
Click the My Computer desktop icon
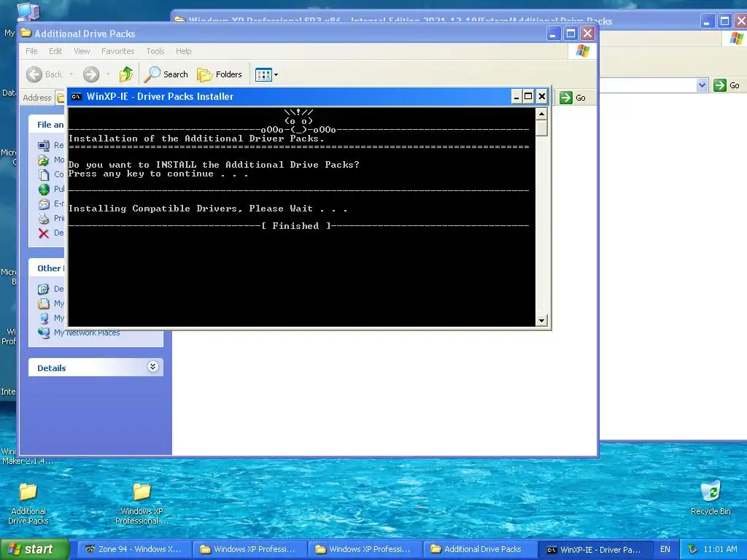coord(28,12)
